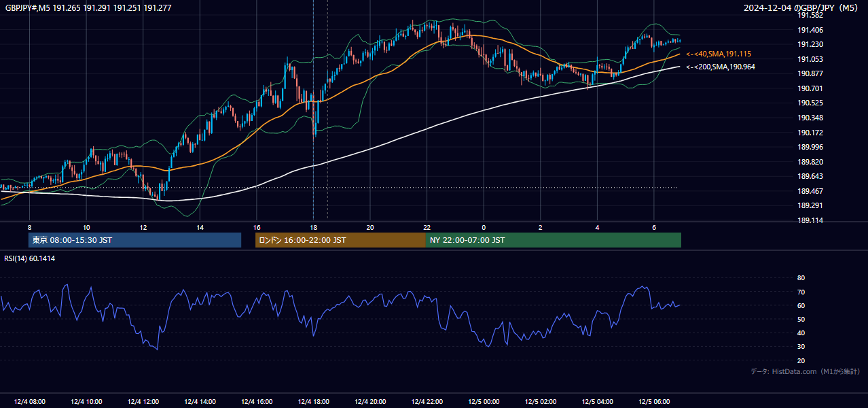Image resolution: width=868 pixels, height=408 pixels.
Task: Click price axis label 191.053
Action: (810, 59)
